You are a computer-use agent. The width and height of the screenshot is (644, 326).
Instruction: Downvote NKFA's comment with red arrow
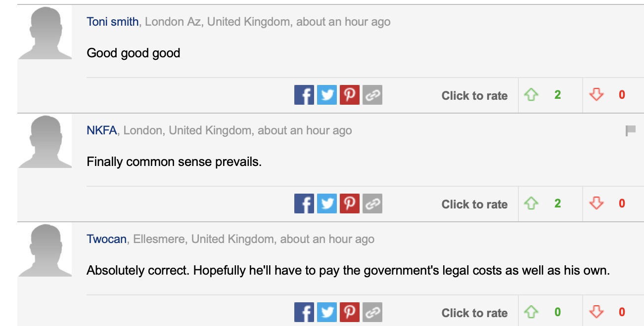click(597, 203)
